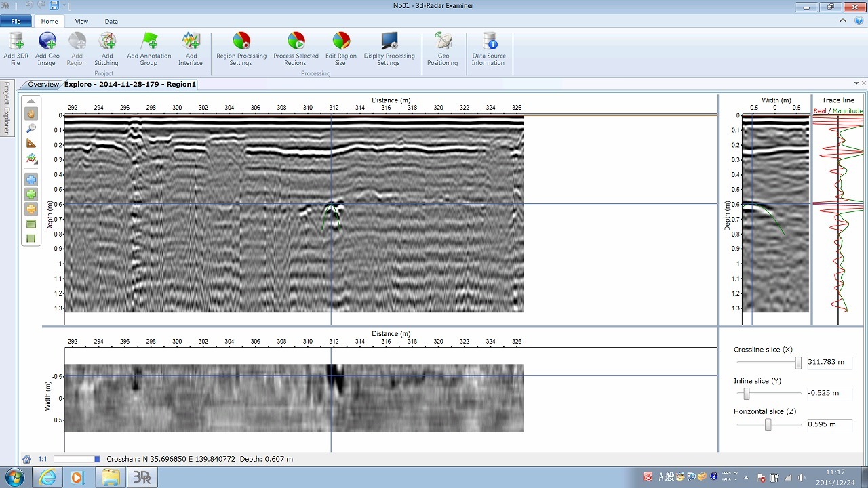
Task: Open the File menu button
Action: pyautogui.click(x=16, y=22)
